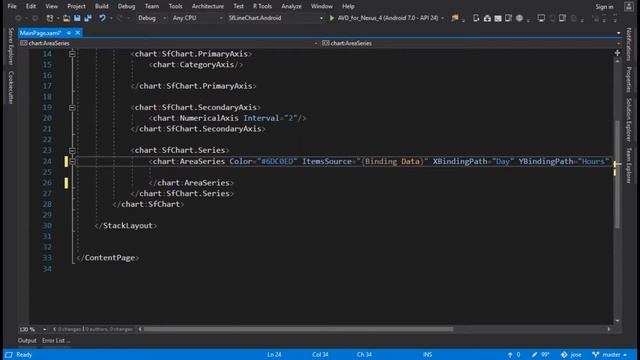640x360 pixels.
Task: Open the Error List panel tab
Action: [x=56, y=340]
